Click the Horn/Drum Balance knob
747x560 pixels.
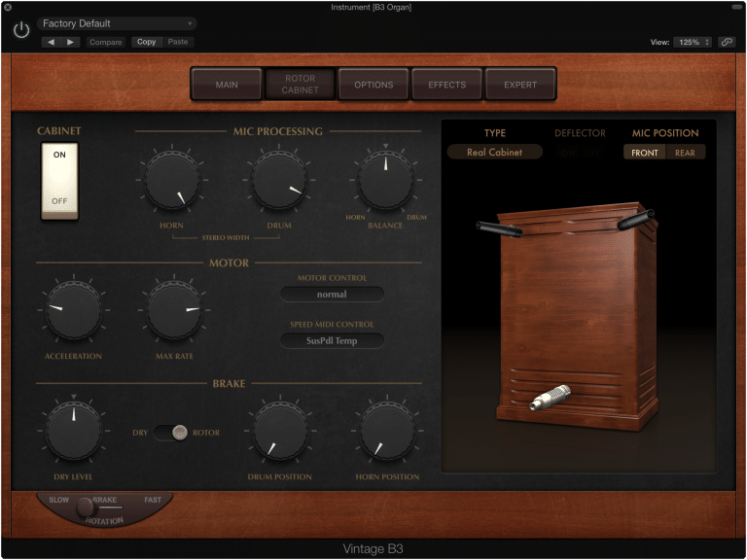click(x=386, y=180)
